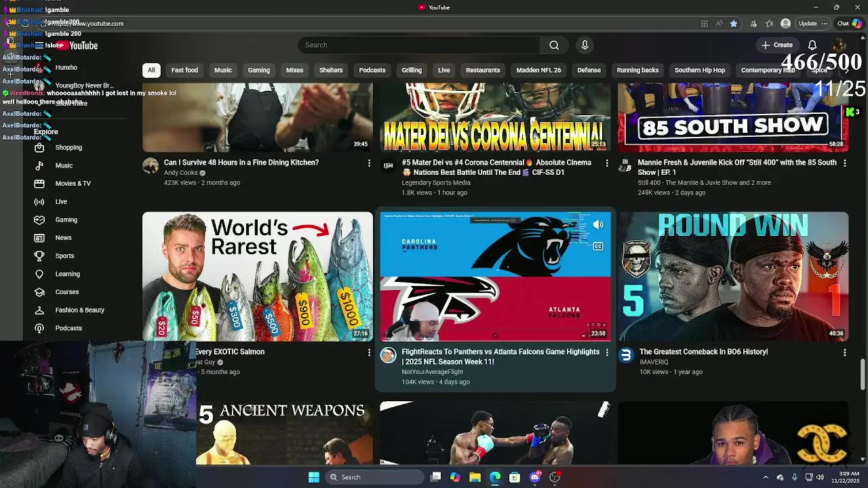Open options menu for Mater Dei video
Image resolution: width=868 pixels, height=488 pixels.
point(607,163)
